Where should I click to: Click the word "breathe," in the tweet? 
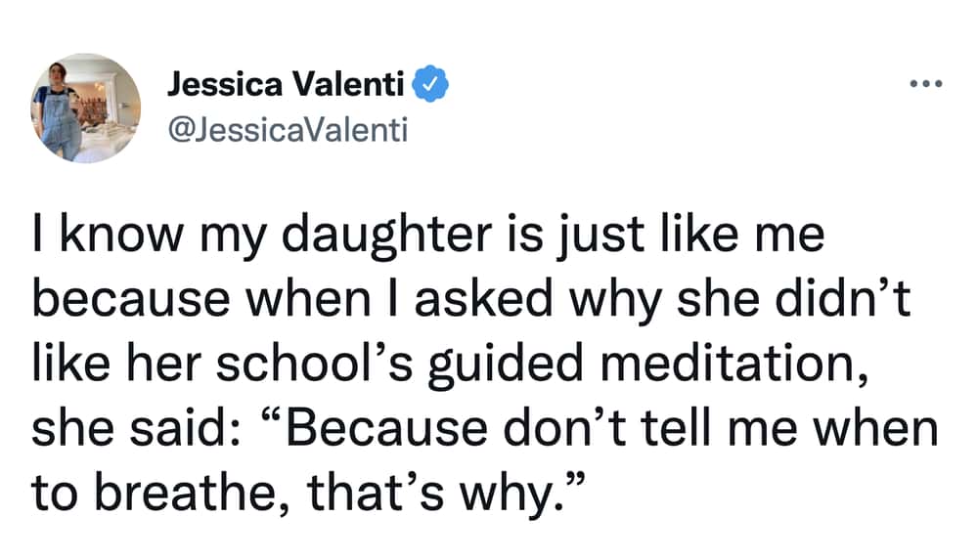tap(193, 494)
